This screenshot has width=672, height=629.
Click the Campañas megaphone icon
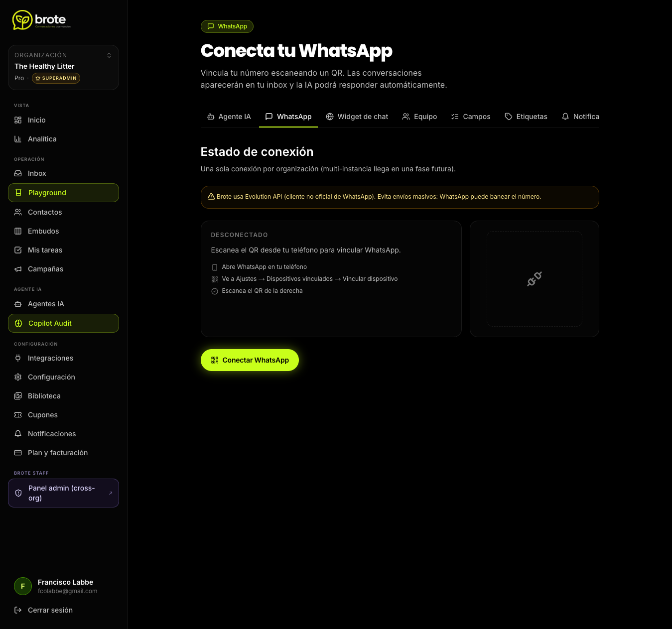tap(18, 269)
